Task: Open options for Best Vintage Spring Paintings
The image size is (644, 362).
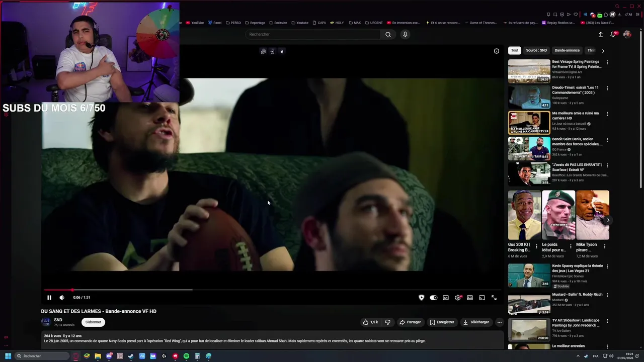Action: pyautogui.click(x=607, y=63)
